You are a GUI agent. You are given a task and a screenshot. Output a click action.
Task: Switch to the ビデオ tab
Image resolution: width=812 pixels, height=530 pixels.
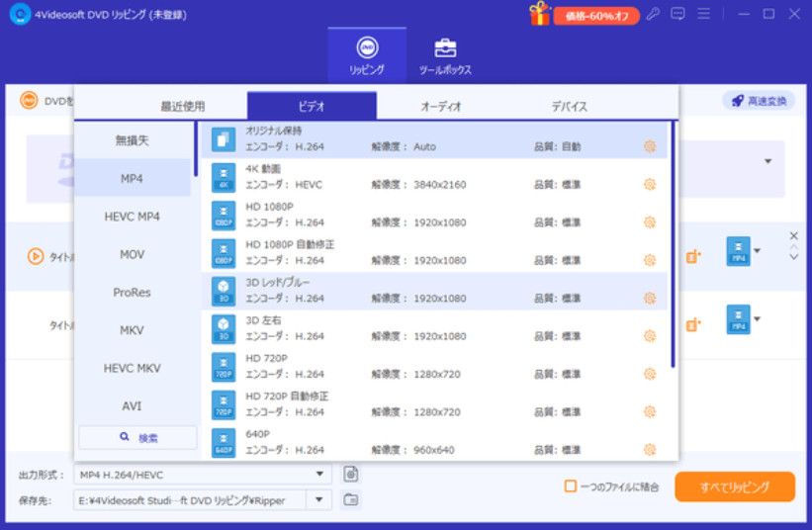312,106
